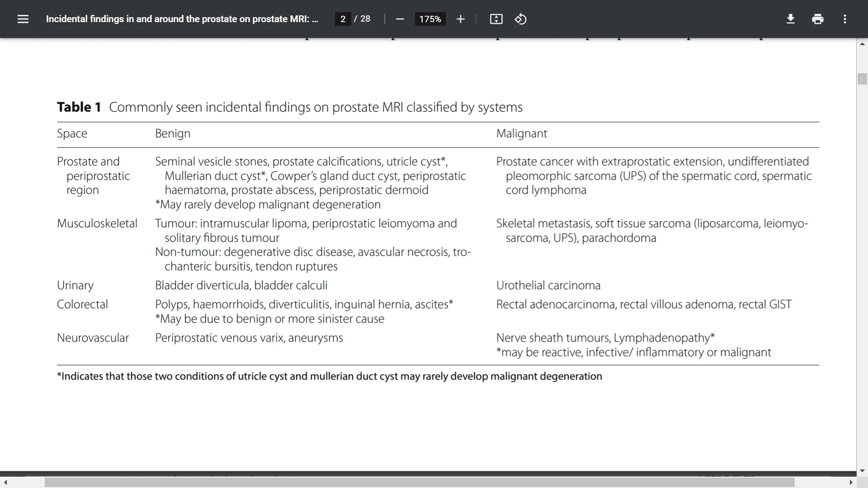Click the 'Urinary' row label
Viewport: 868px width, 488px height.
(x=75, y=285)
